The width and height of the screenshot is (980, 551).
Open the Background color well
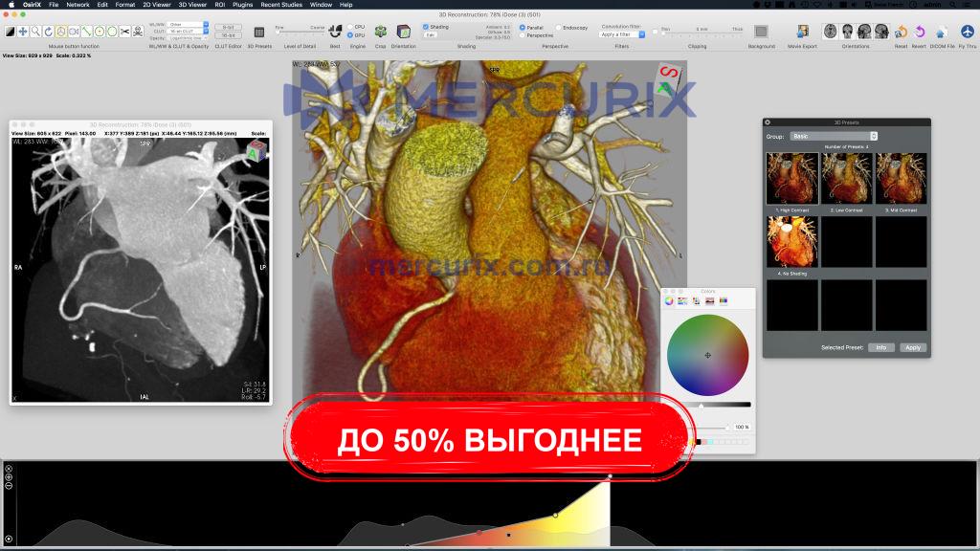coord(761,32)
